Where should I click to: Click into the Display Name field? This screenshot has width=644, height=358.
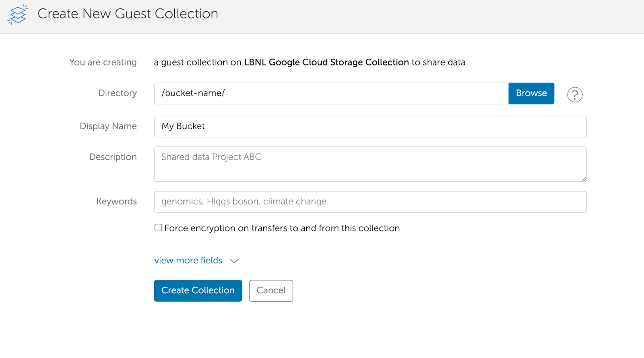click(x=370, y=126)
